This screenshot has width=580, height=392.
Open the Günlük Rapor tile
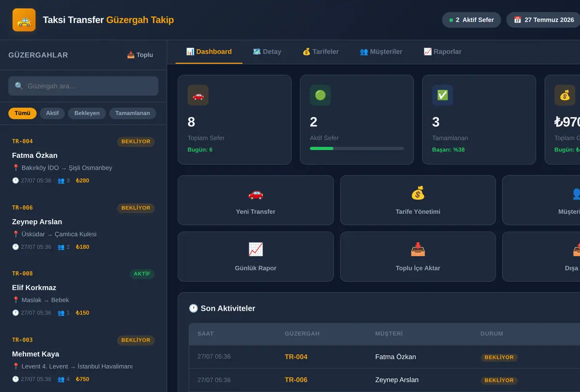tap(256, 257)
